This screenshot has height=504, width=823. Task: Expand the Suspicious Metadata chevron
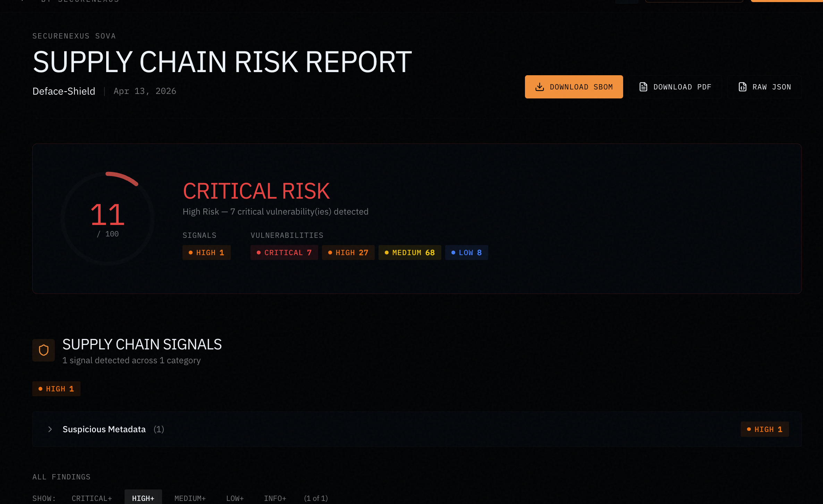click(50, 429)
